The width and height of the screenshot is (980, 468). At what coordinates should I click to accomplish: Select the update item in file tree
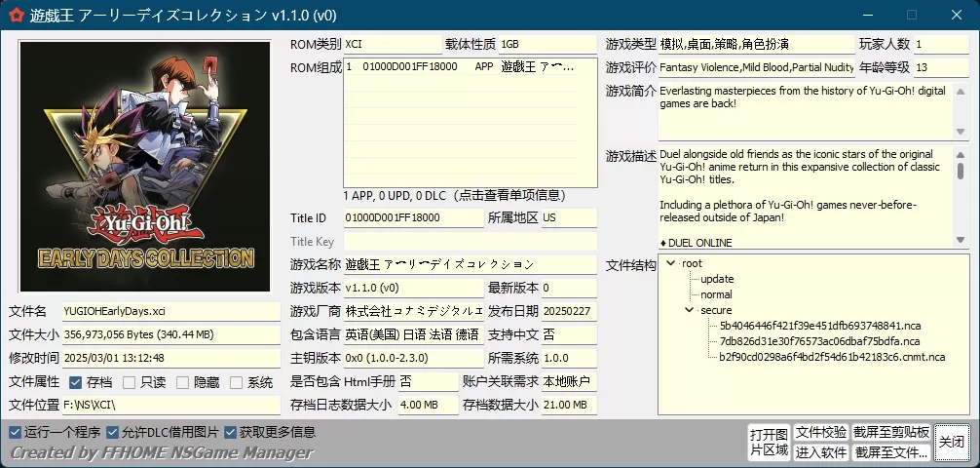717,279
